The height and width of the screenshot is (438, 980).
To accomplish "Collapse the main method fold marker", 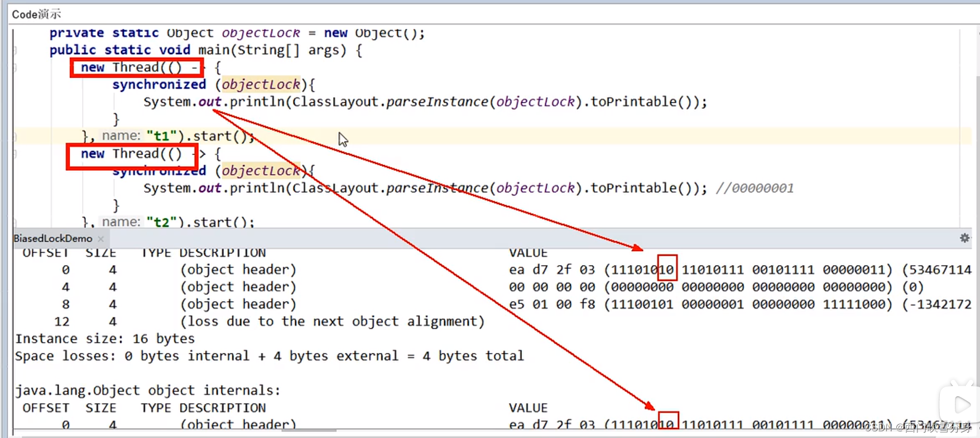I will tap(15, 50).
